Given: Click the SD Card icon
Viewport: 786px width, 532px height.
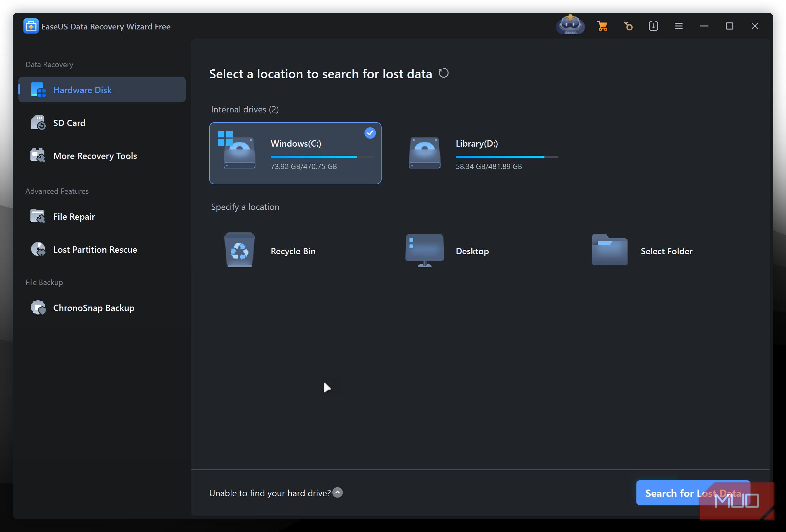Looking at the screenshot, I should 38,123.
